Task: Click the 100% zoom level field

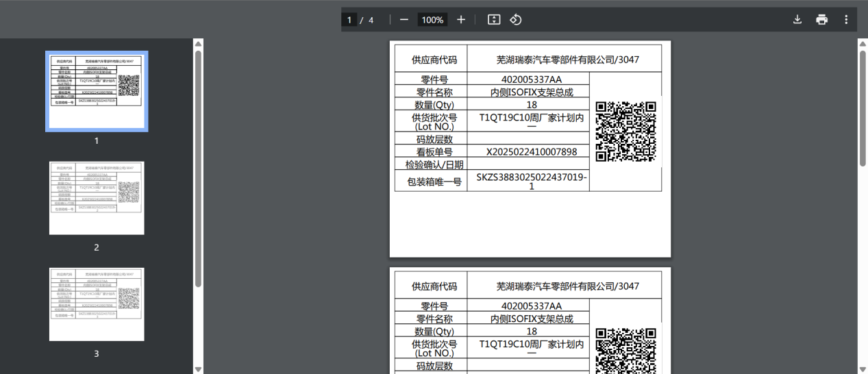Action: pyautogui.click(x=432, y=20)
